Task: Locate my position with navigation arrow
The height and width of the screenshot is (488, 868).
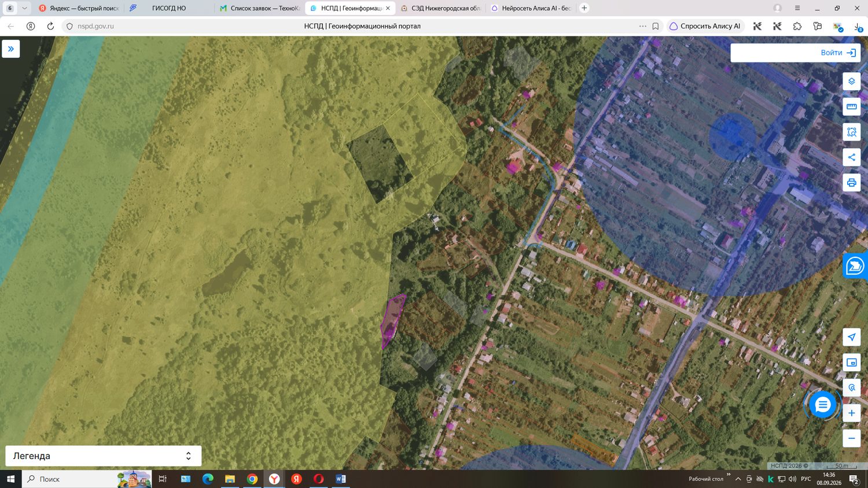Action: tap(851, 337)
